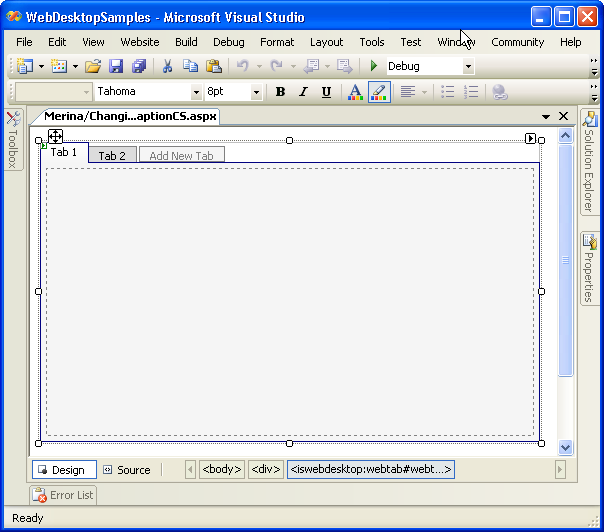The width and height of the screenshot is (604, 532).
Task: Toggle Italic formatting
Action: pos(303,92)
